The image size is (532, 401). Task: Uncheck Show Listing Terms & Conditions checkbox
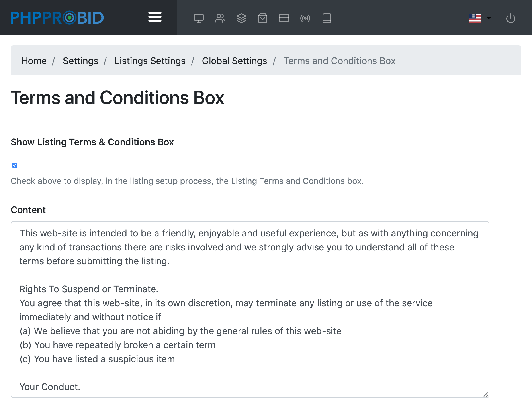(15, 165)
